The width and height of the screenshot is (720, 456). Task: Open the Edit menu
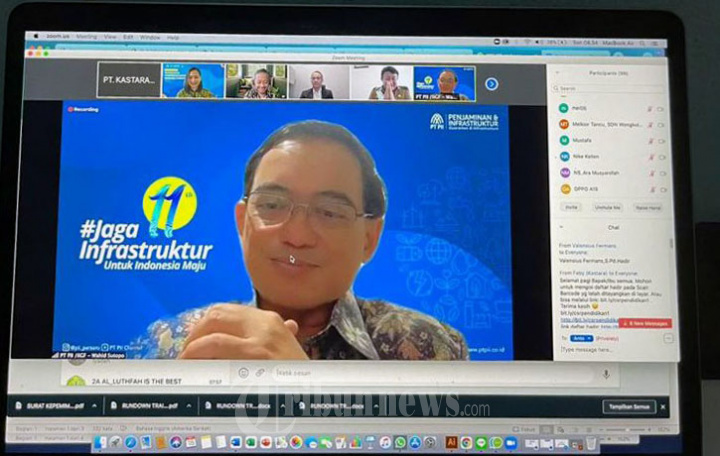(128, 37)
